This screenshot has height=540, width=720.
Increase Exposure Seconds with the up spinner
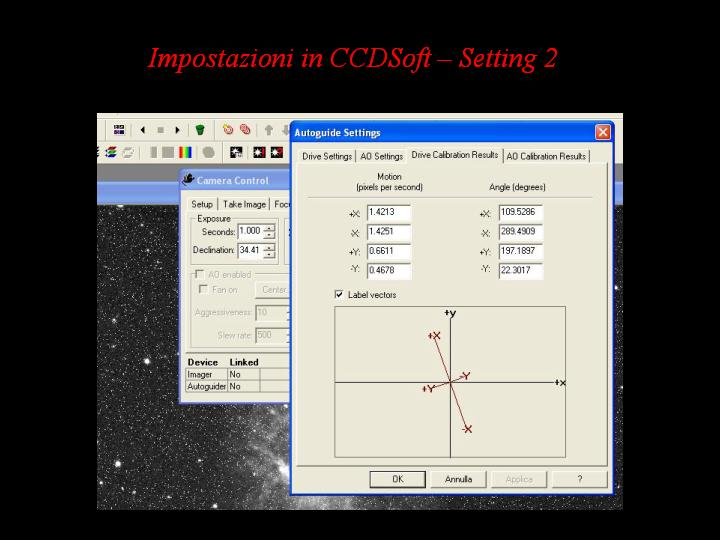tap(270, 228)
